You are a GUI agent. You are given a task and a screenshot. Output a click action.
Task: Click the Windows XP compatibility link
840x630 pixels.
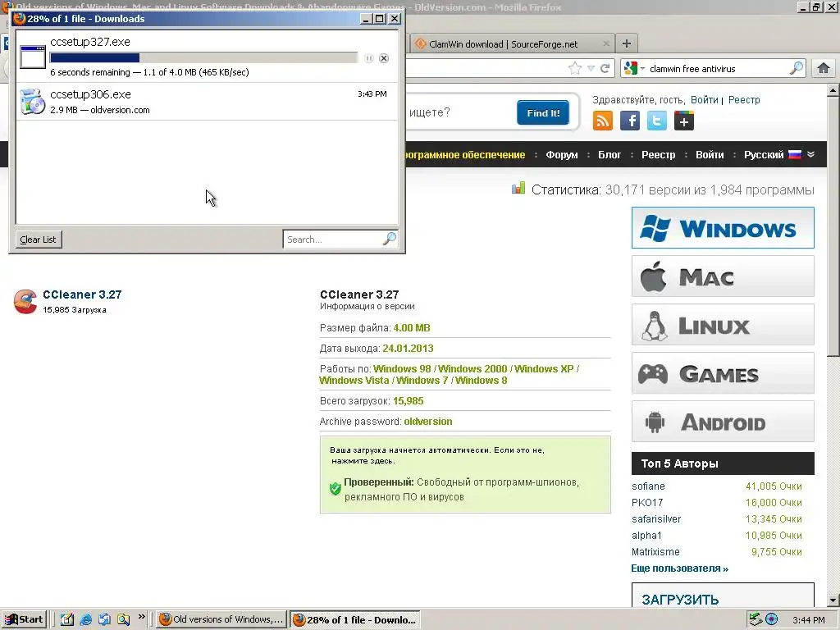[544, 368]
